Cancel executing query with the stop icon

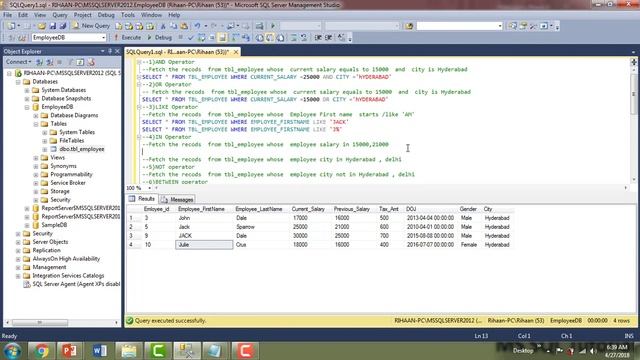coord(180,38)
